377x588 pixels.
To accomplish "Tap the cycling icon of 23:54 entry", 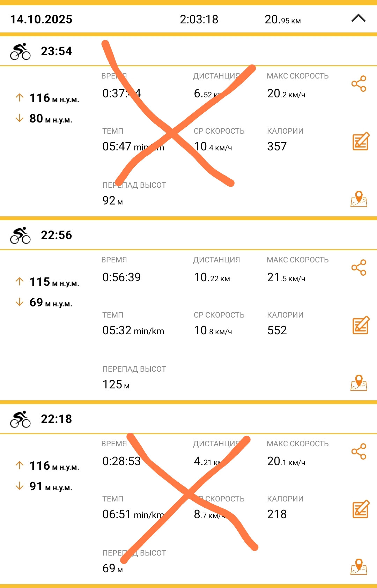I will [20, 52].
